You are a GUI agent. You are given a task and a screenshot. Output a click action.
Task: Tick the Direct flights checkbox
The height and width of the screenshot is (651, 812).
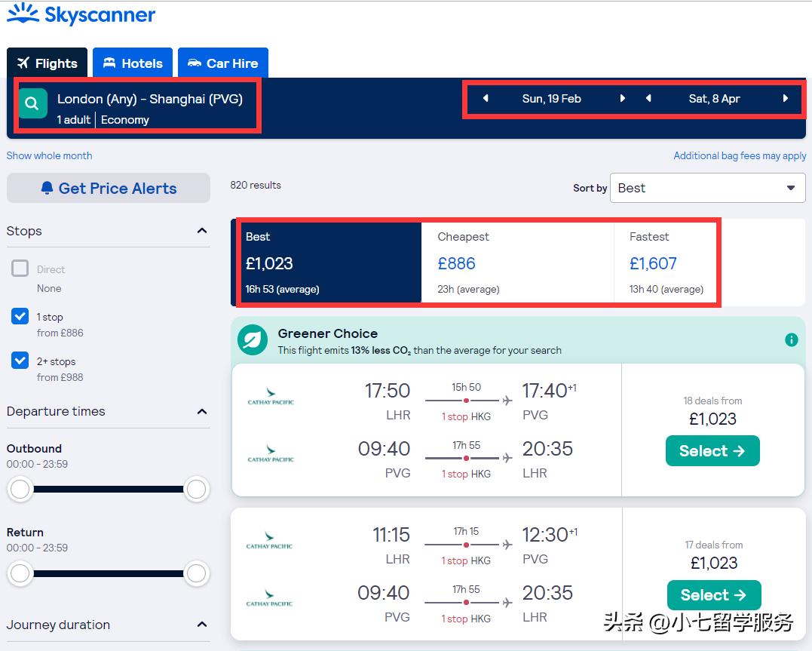20,269
